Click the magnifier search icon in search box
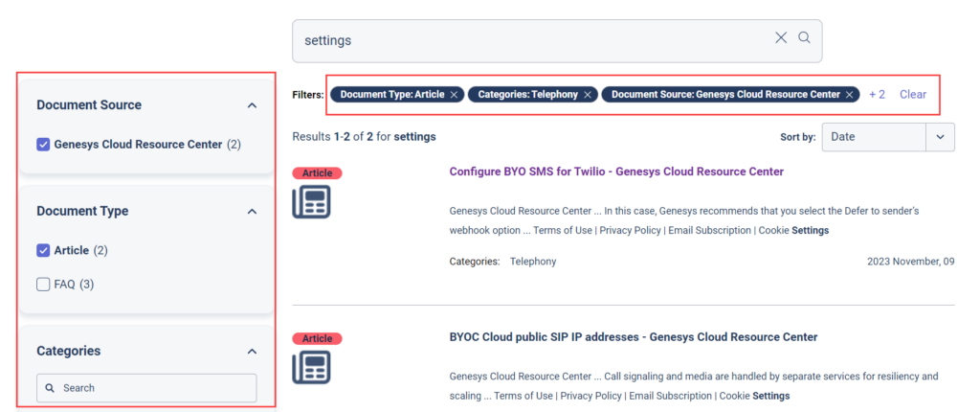 click(x=804, y=38)
